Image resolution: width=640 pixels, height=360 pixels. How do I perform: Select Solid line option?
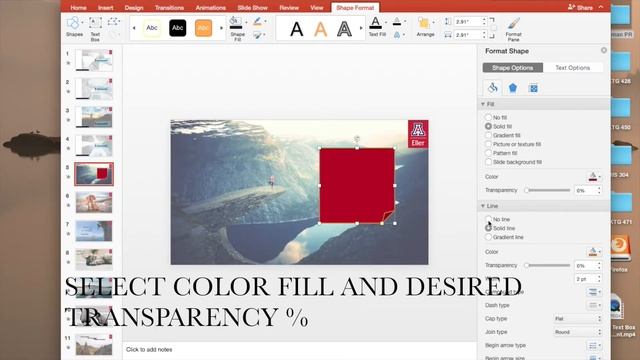point(488,228)
